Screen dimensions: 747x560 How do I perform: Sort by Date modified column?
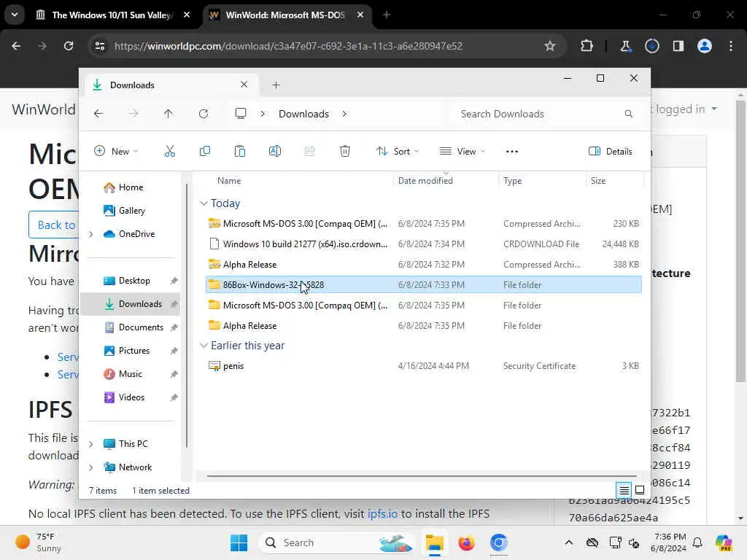click(446, 181)
